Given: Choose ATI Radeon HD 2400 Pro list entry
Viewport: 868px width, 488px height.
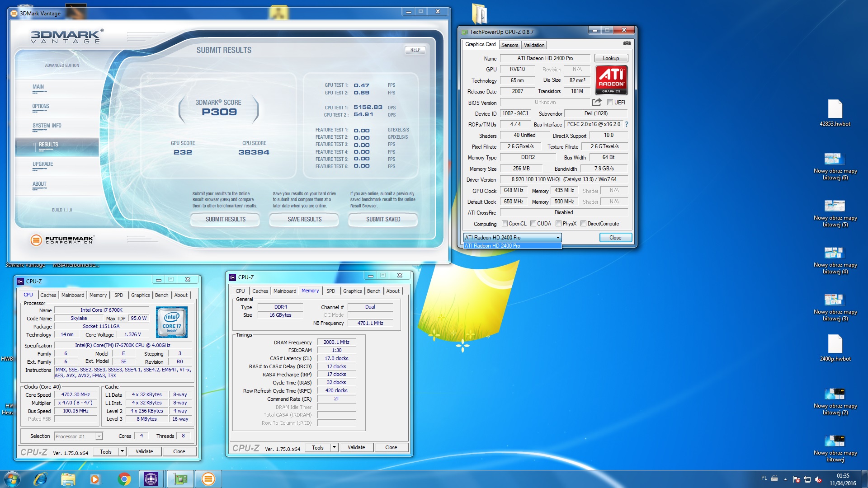Looking at the screenshot, I should [x=512, y=246].
